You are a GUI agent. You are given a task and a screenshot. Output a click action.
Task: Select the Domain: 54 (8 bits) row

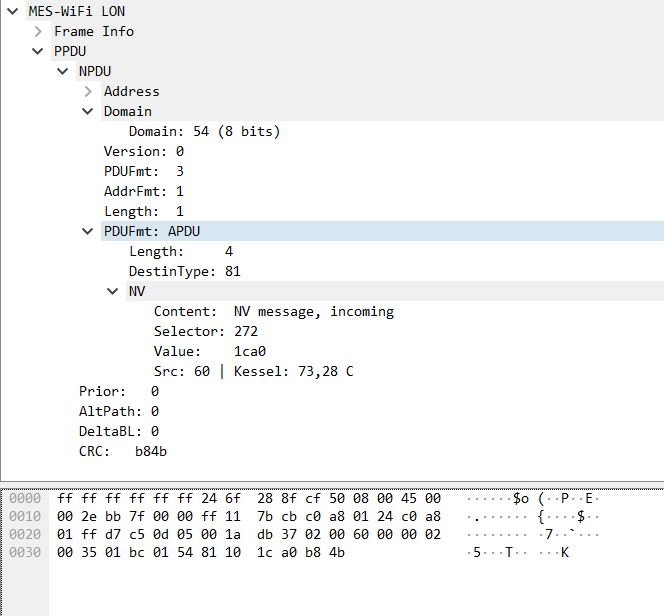[x=205, y=131]
